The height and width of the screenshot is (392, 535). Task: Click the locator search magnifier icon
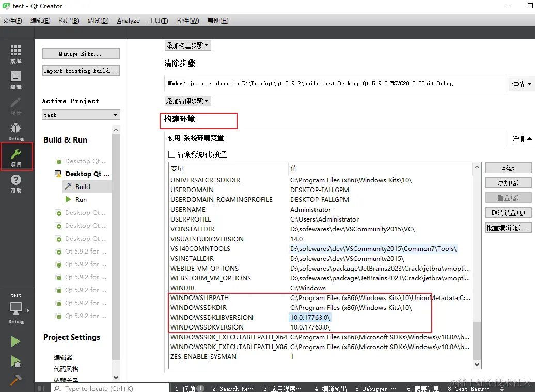pyautogui.click(x=58, y=388)
